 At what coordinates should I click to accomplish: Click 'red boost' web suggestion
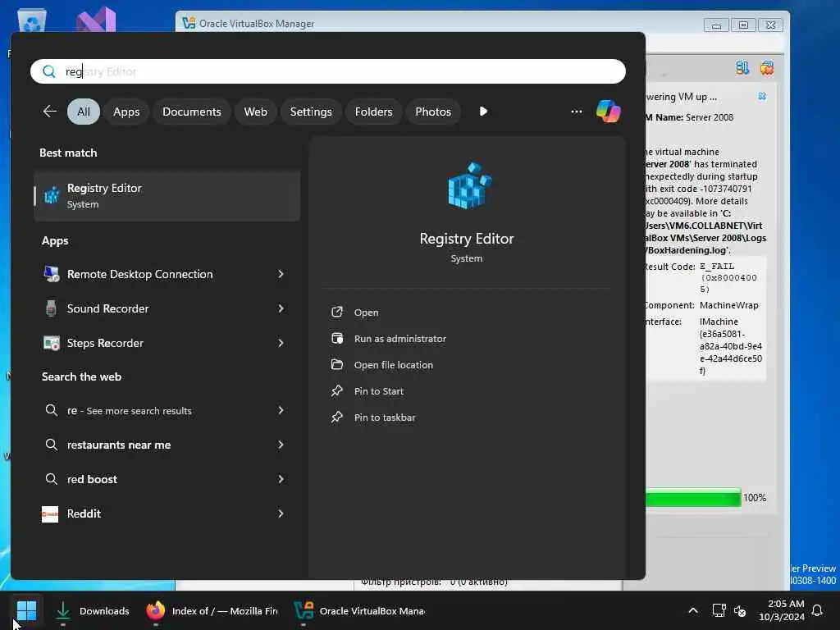pos(92,479)
